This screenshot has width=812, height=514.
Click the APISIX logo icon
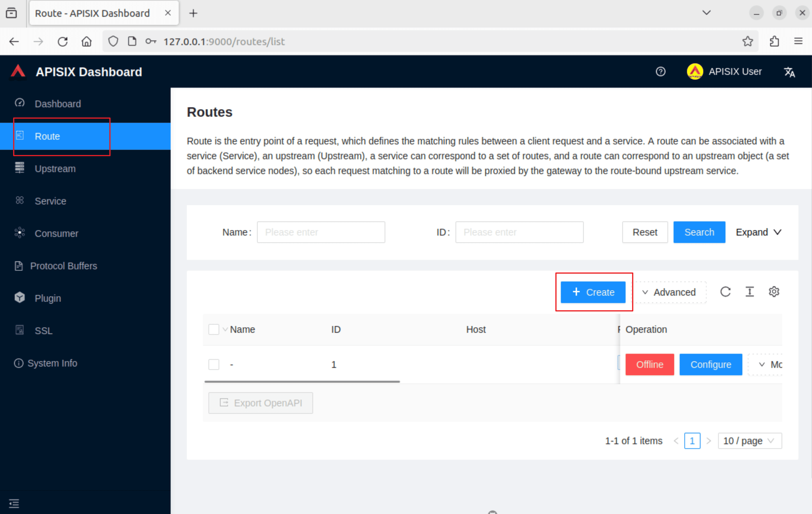[18, 72]
